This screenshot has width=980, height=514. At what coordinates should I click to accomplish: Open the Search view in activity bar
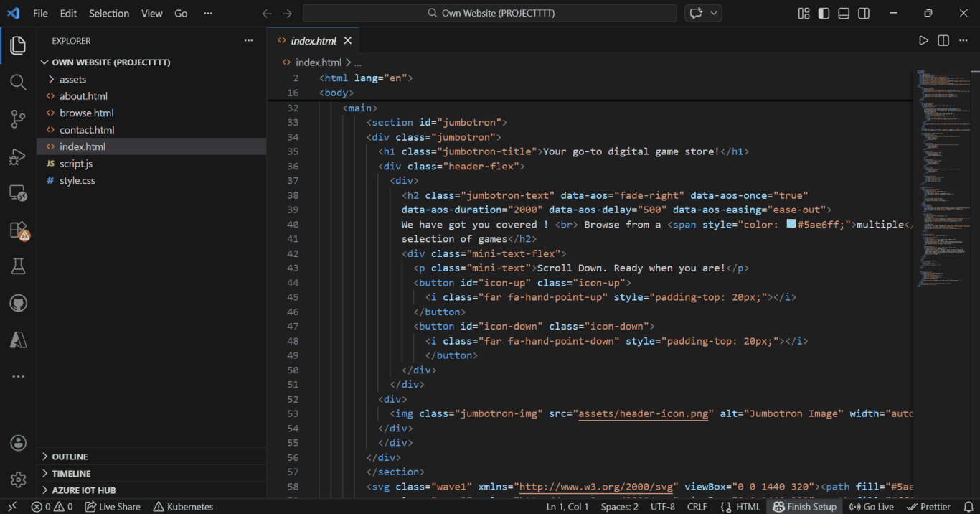18,82
